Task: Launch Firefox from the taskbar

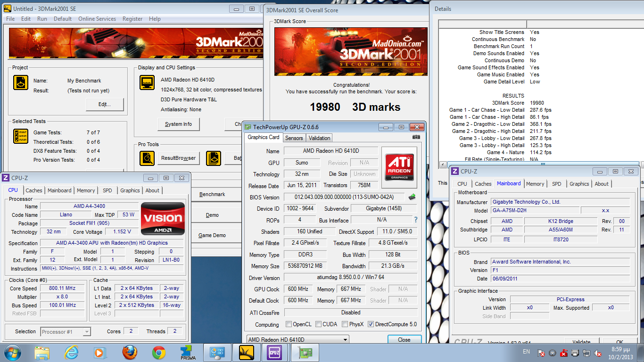Action: click(129, 353)
